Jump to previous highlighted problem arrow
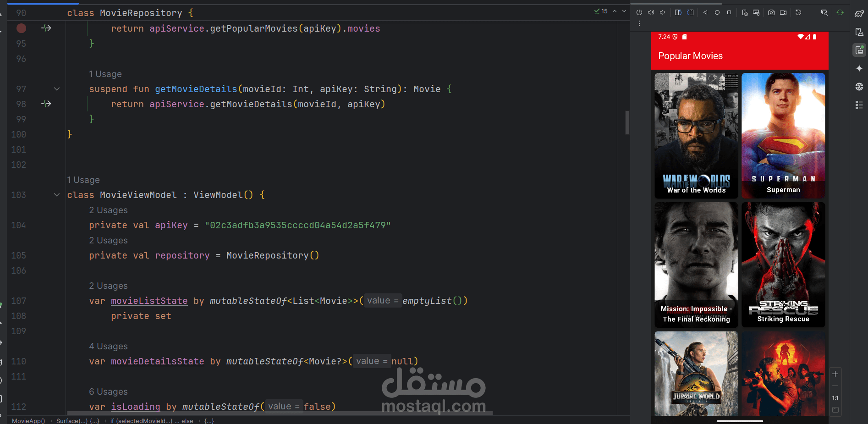This screenshot has height=424, width=868. tap(615, 11)
